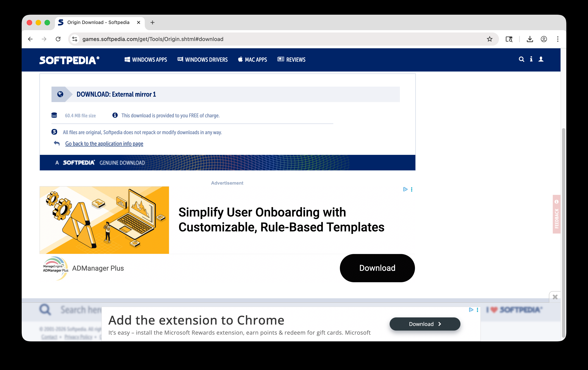Click the page vertical scrollbar
The width and height of the screenshot is (588, 370).
[564, 233]
